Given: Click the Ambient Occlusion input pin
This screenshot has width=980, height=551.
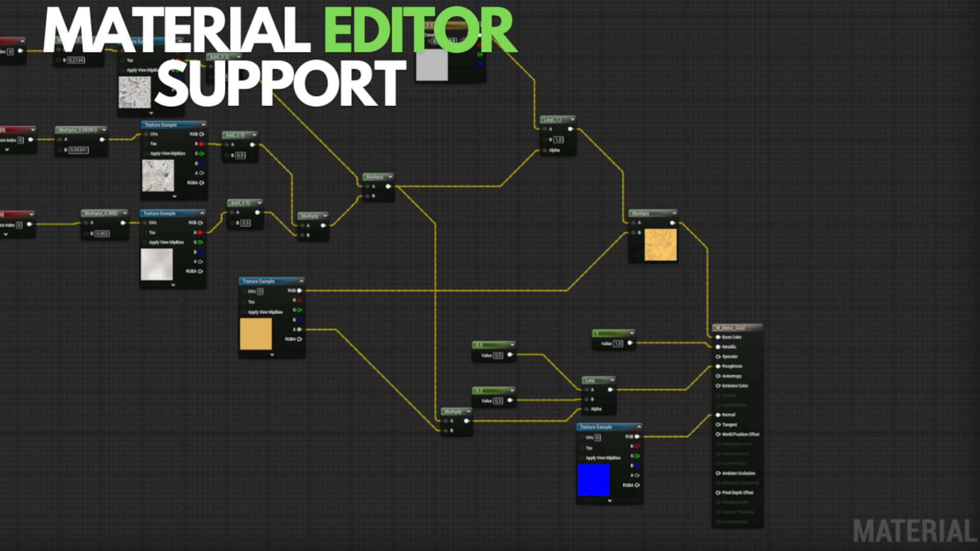Looking at the screenshot, I should (x=718, y=473).
